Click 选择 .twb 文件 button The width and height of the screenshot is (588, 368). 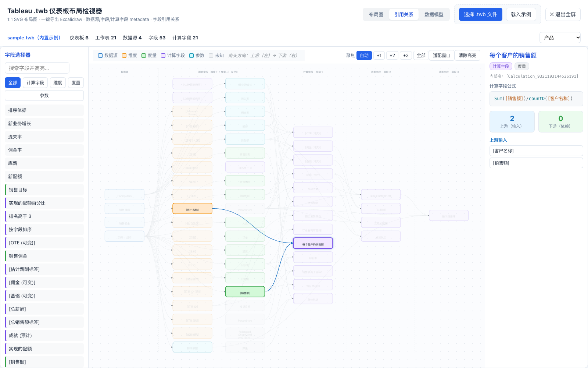click(480, 14)
